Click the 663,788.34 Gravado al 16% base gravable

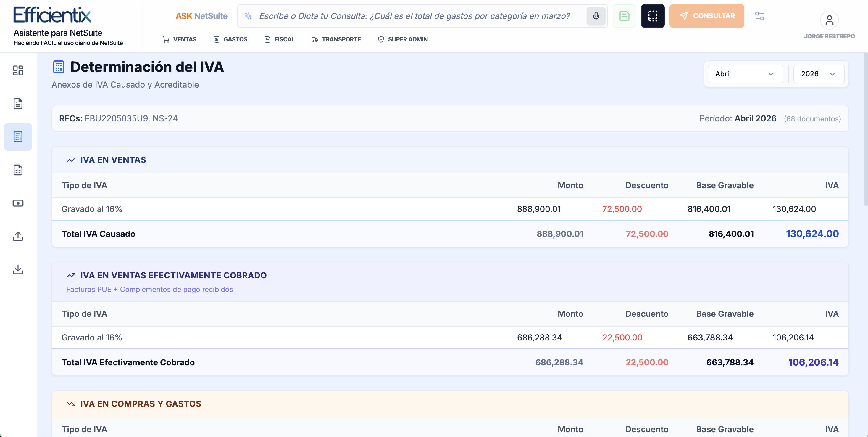click(710, 338)
